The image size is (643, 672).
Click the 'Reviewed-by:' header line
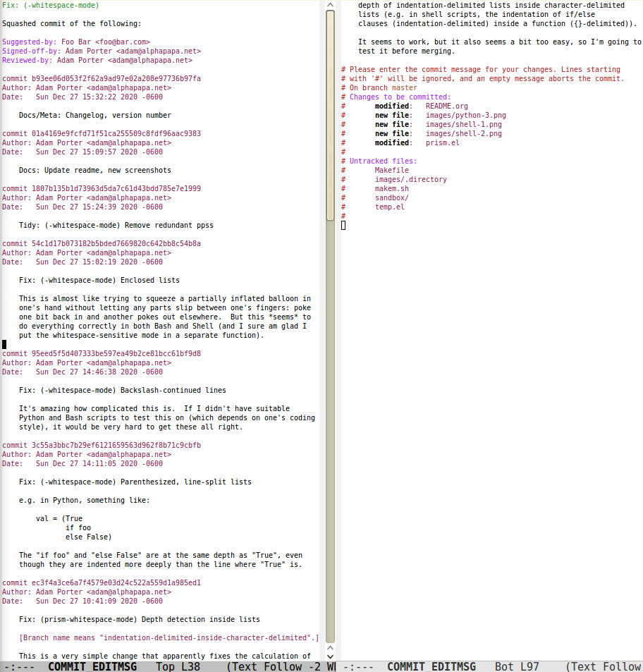click(97, 61)
